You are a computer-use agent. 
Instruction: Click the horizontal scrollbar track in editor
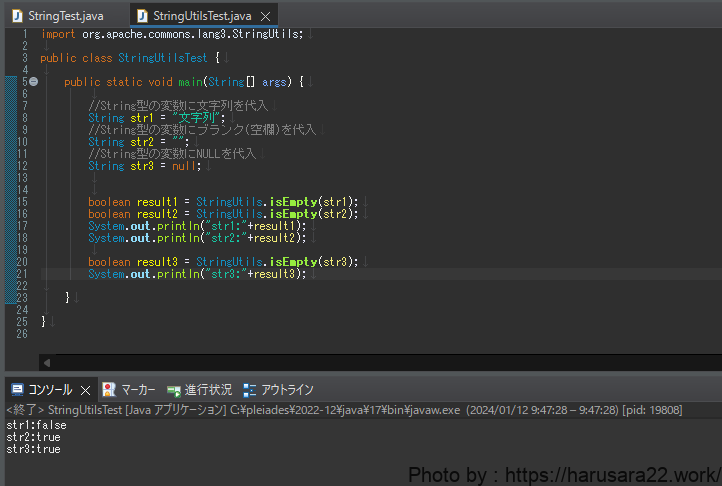[x=380, y=362]
